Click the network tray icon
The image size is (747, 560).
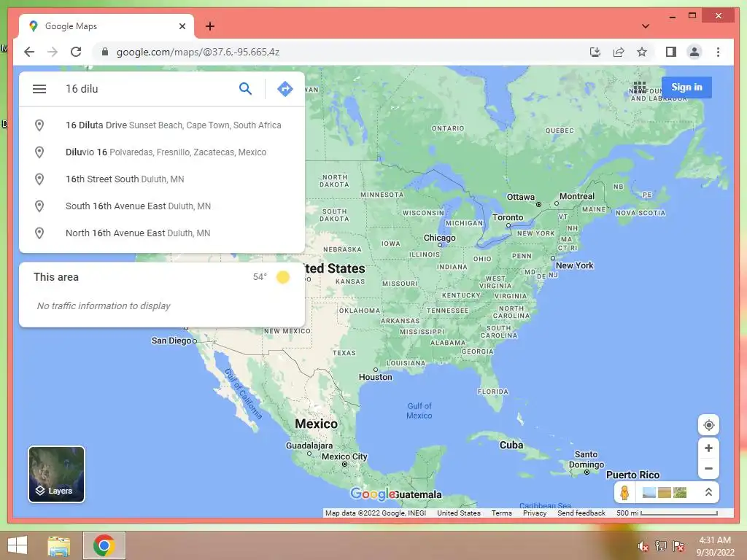pyautogui.click(x=661, y=546)
